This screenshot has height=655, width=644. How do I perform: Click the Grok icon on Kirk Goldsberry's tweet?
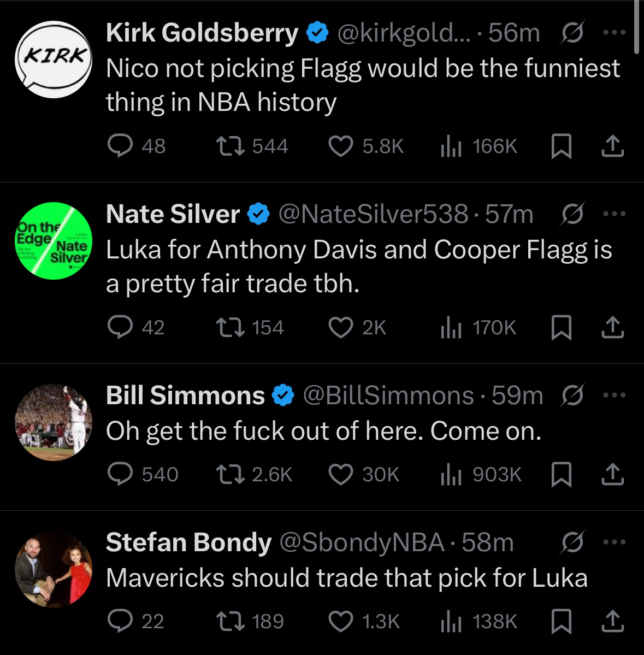point(573,33)
